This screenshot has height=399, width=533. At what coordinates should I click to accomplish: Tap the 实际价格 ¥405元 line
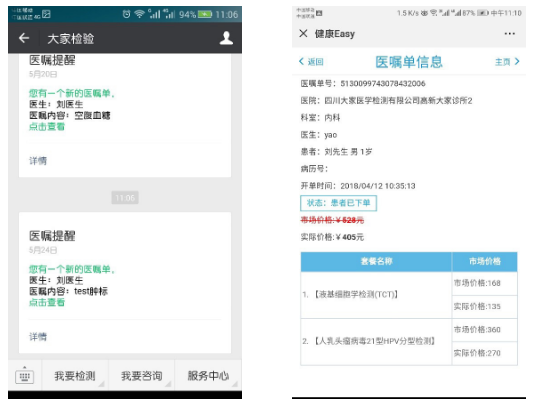pos(332,237)
